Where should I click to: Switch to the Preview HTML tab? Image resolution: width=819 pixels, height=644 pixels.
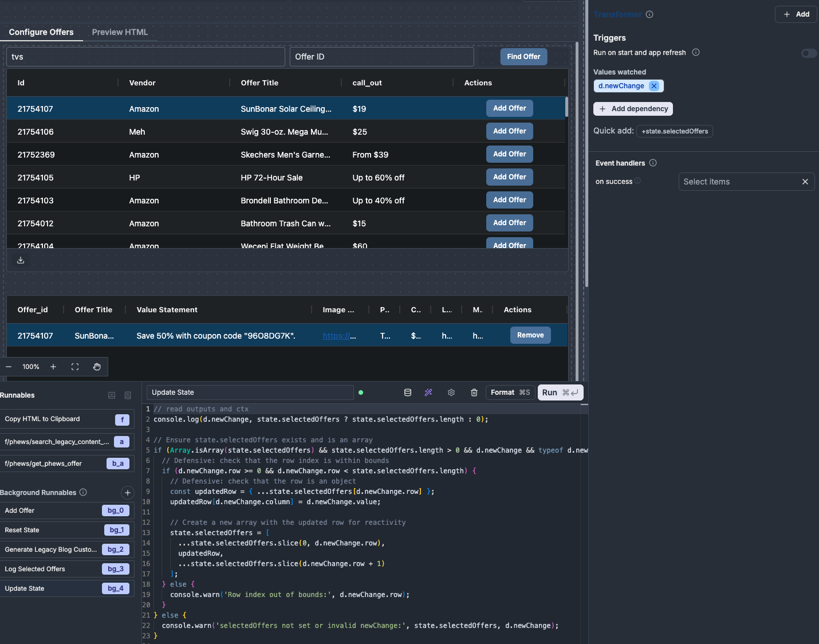coord(120,32)
